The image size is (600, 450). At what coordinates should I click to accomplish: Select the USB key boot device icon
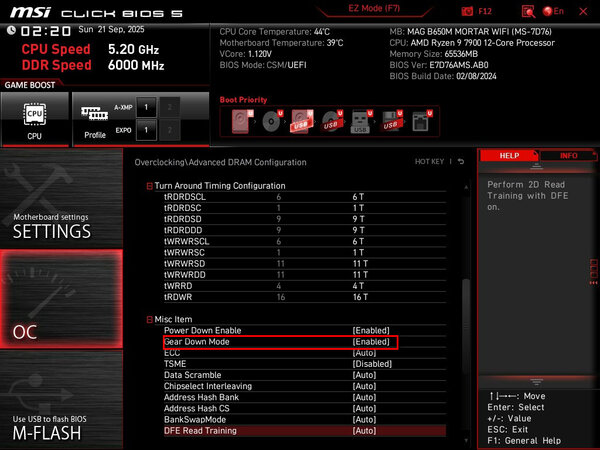(x=362, y=121)
